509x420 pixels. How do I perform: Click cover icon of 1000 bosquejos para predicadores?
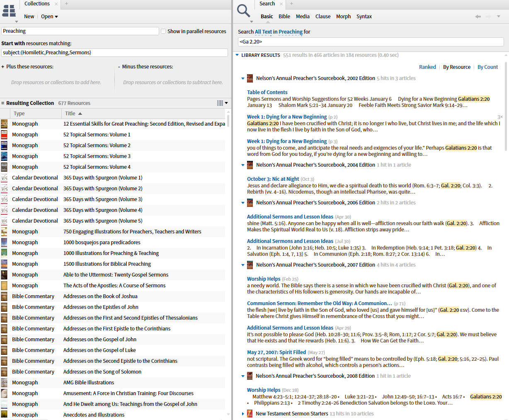4,242
